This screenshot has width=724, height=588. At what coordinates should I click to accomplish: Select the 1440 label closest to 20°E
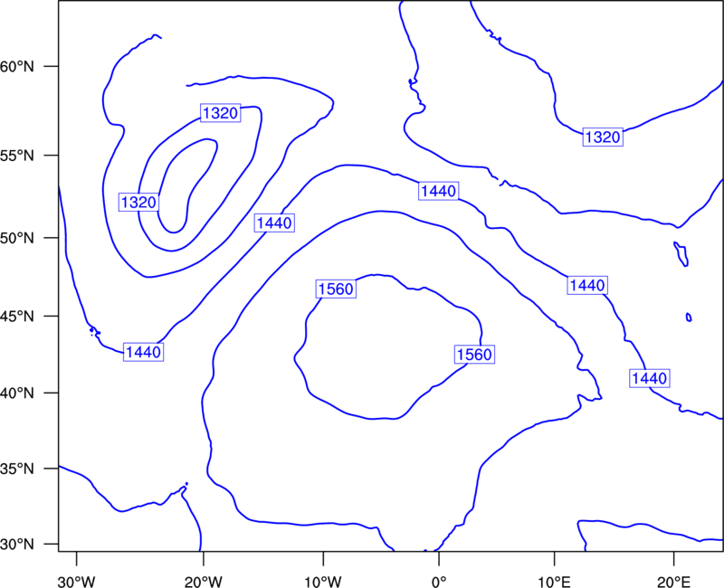tap(649, 378)
